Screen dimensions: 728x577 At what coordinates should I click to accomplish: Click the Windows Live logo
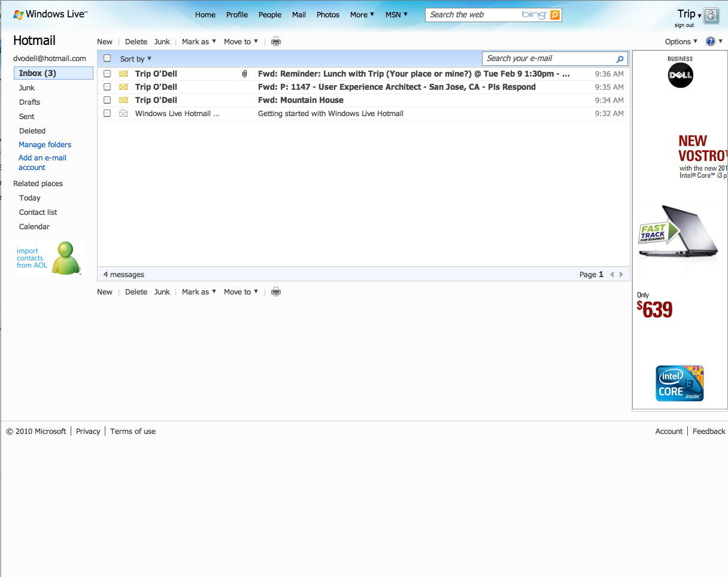point(50,14)
